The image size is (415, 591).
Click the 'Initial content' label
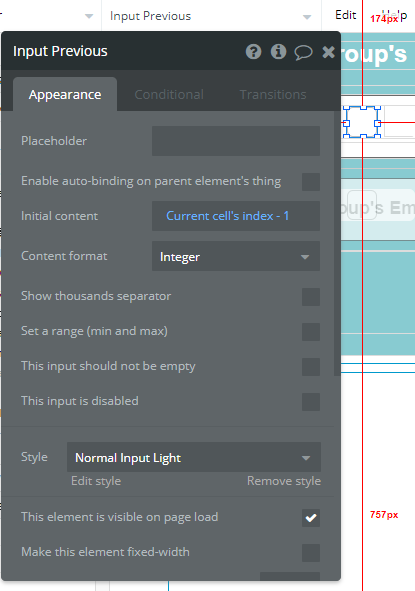pos(60,216)
